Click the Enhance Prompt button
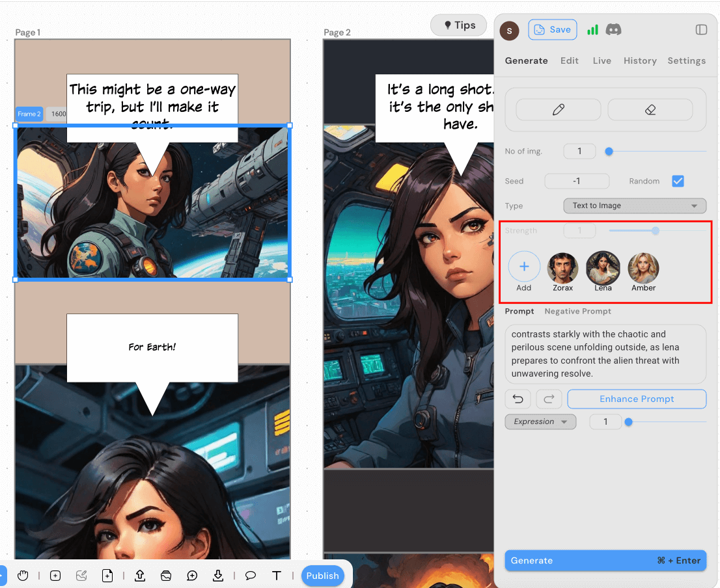720x588 pixels. (636, 399)
